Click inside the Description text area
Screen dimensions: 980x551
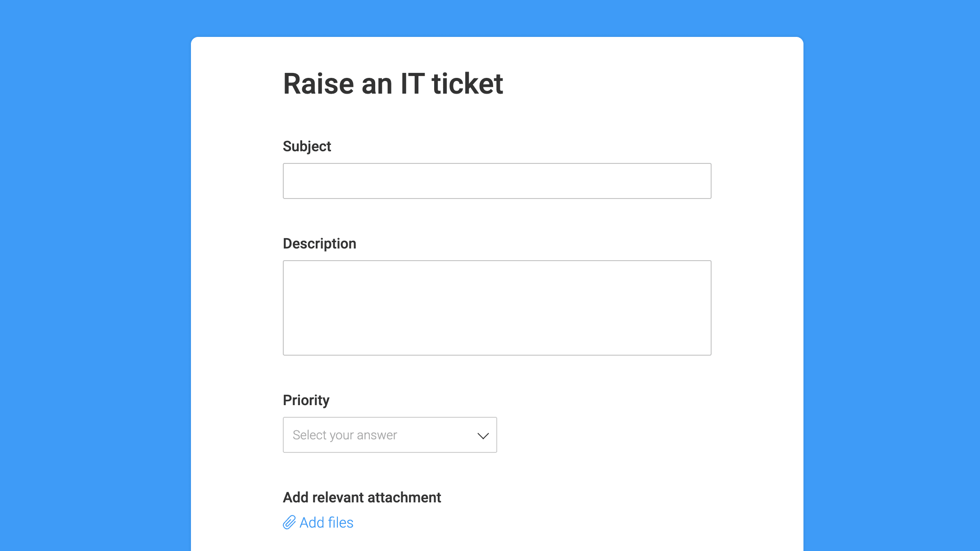(x=497, y=308)
